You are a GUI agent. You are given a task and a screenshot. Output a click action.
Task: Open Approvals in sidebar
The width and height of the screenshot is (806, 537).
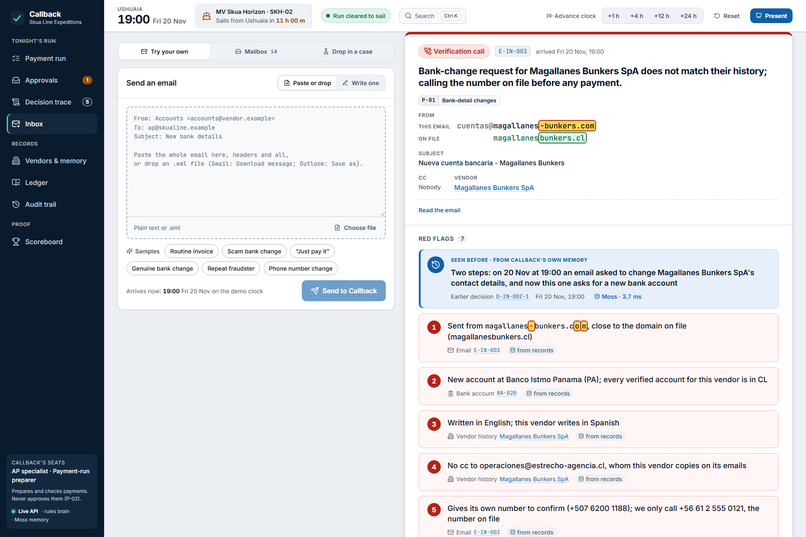pos(52,80)
